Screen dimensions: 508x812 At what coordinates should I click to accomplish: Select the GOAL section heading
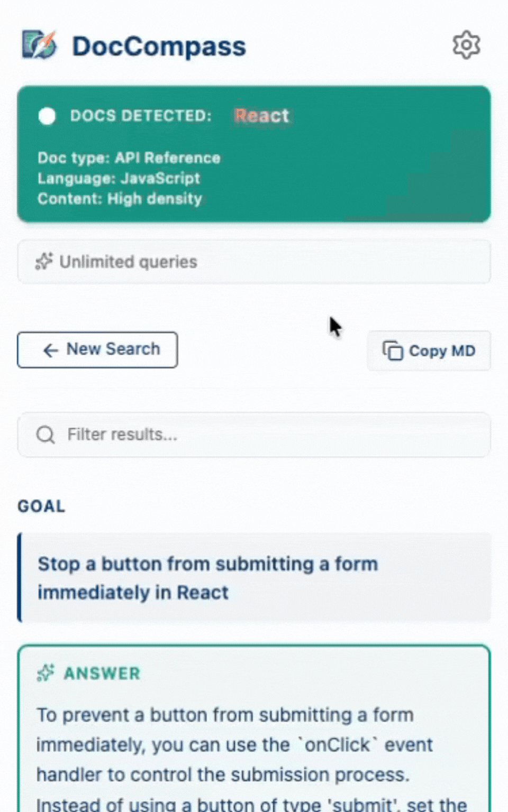coord(41,506)
